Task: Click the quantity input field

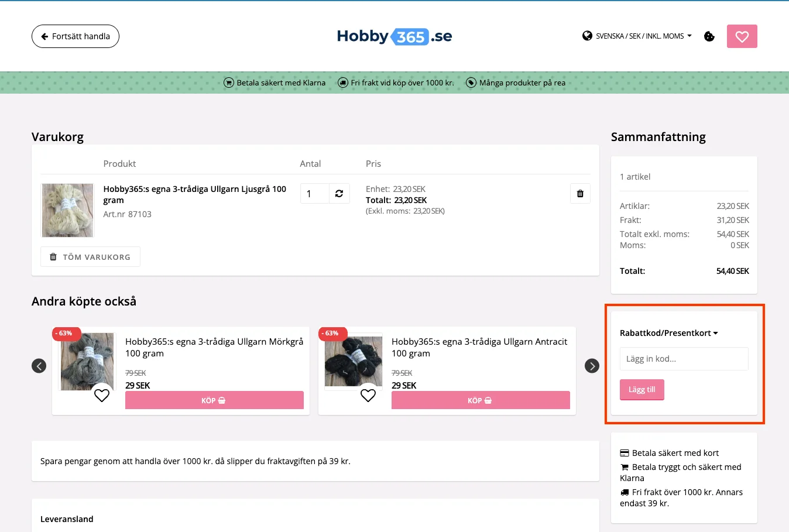Action: pos(315,194)
